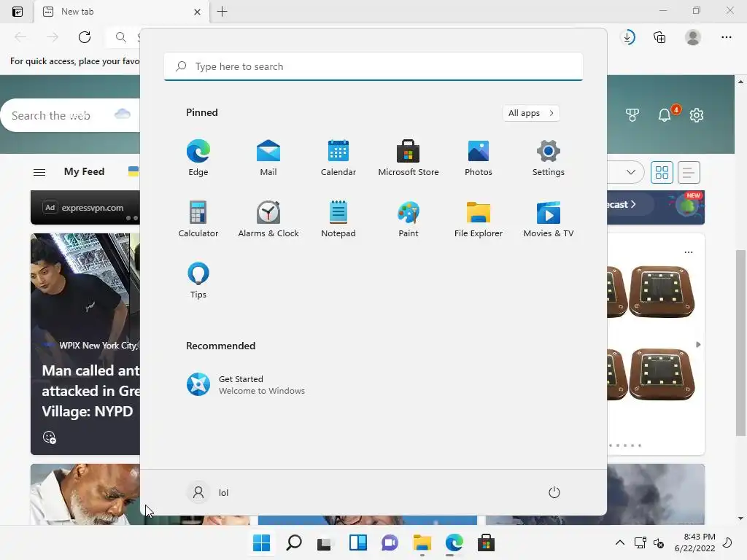The width and height of the screenshot is (747, 560).
Task: Open Edge Collections button
Action: click(659, 37)
